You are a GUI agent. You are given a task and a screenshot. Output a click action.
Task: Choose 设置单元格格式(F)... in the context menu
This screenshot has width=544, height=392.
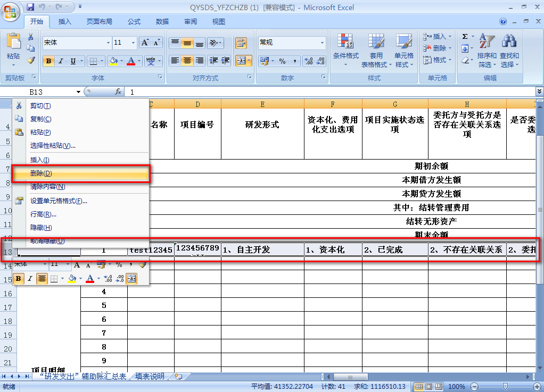click(x=80, y=201)
